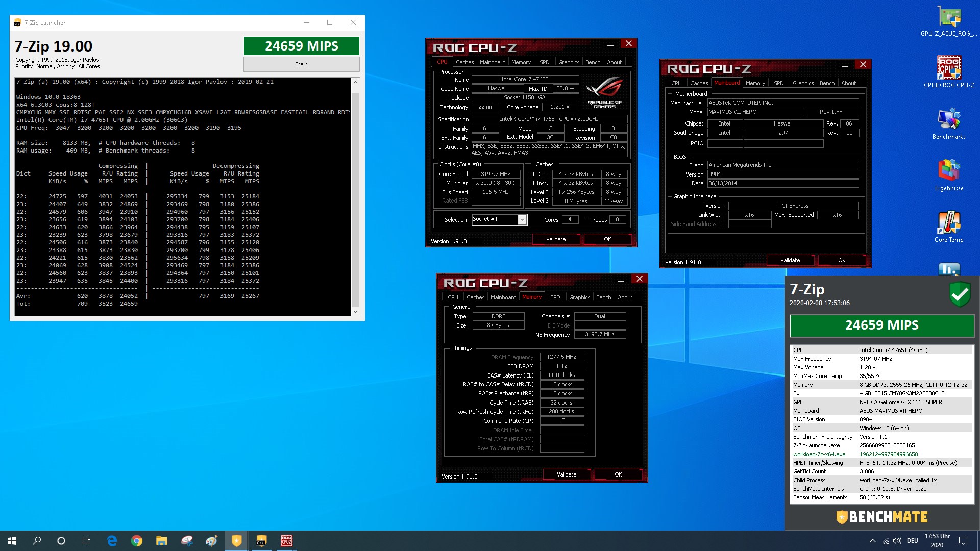Image resolution: width=980 pixels, height=551 pixels.
Task: Open SPD tab in CPU window
Action: [x=545, y=62]
